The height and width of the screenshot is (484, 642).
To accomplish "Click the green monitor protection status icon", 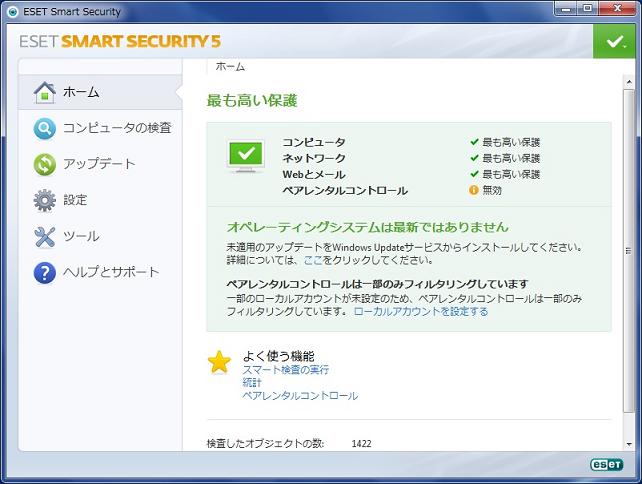I will (245, 156).
